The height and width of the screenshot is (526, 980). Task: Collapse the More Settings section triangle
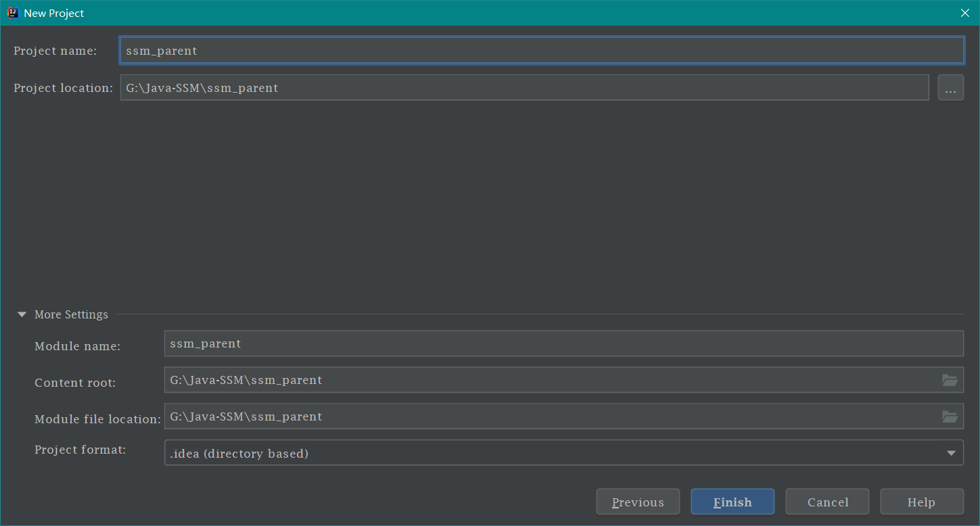22,314
